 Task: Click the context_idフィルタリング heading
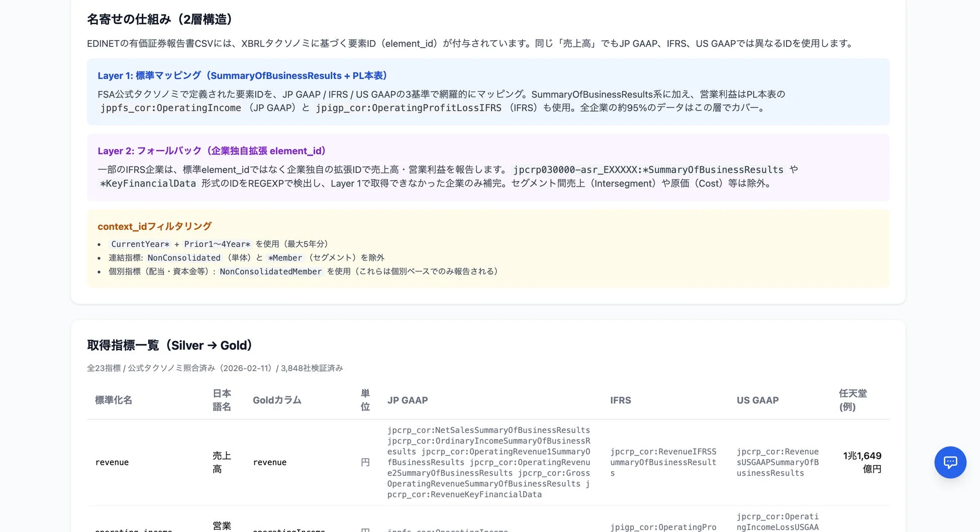[154, 226]
